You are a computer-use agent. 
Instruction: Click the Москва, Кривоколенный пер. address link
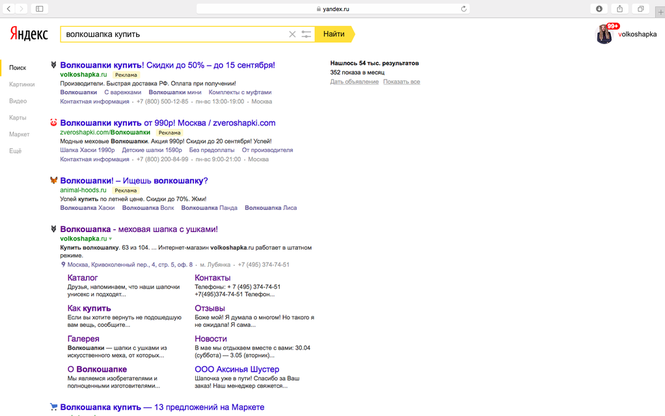point(130,264)
